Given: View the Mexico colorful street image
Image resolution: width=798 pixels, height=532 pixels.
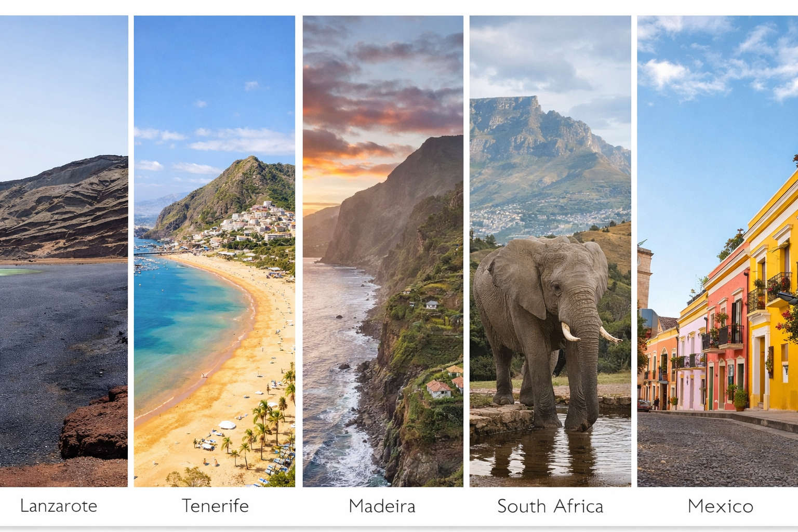Looking at the screenshot, I should [717, 251].
